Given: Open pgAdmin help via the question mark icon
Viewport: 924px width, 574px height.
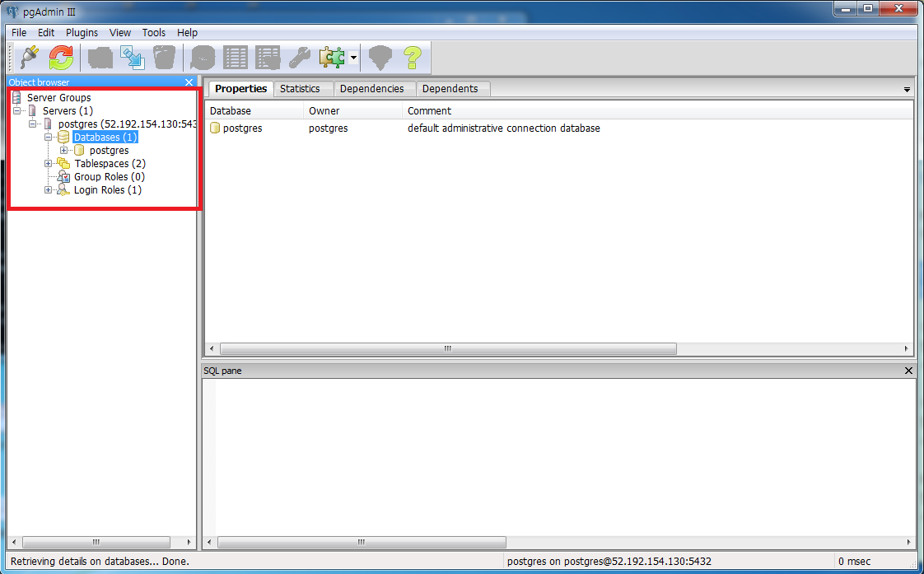Looking at the screenshot, I should 411,57.
